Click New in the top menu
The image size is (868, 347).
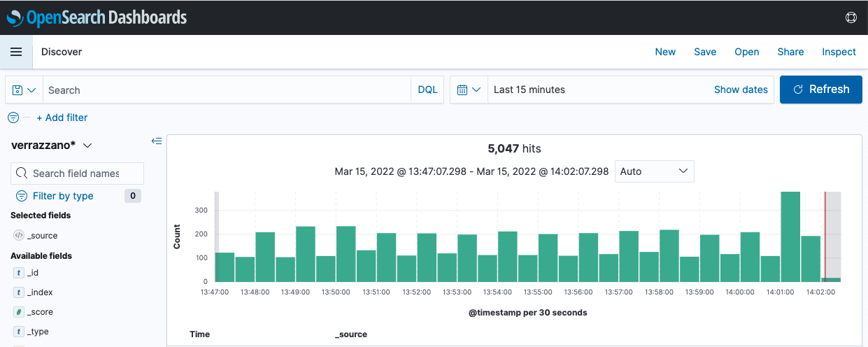[x=665, y=52]
